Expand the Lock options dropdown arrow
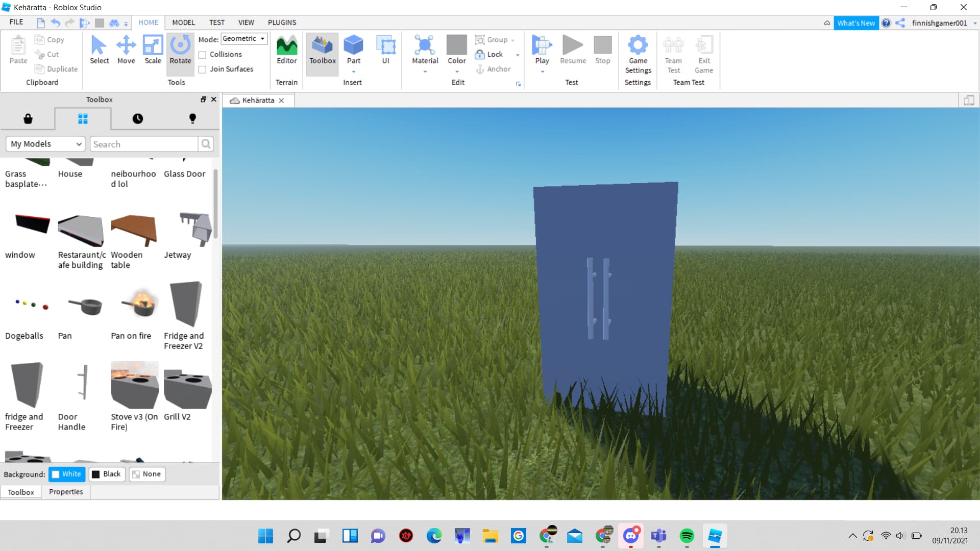Viewport: 980px width, 551px height. click(518, 55)
